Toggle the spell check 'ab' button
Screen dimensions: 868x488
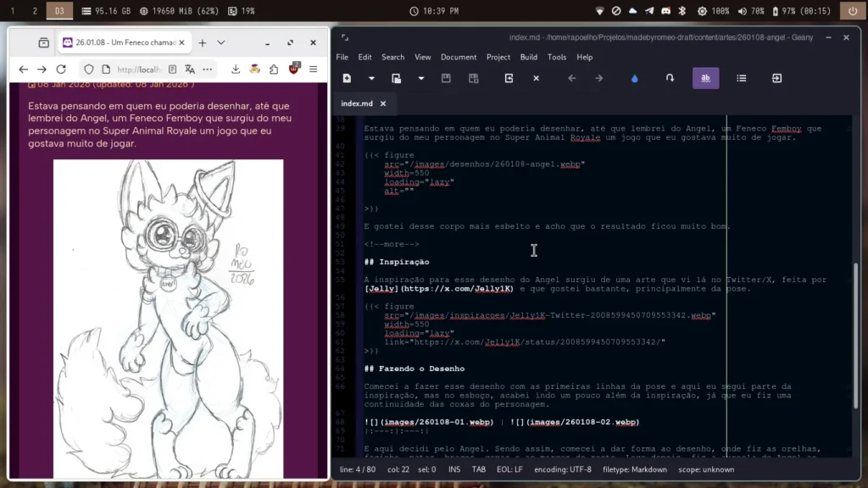pyautogui.click(x=705, y=78)
